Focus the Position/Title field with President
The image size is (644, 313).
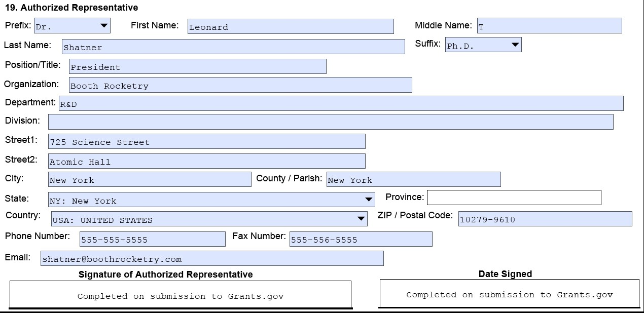click(198, 66)
